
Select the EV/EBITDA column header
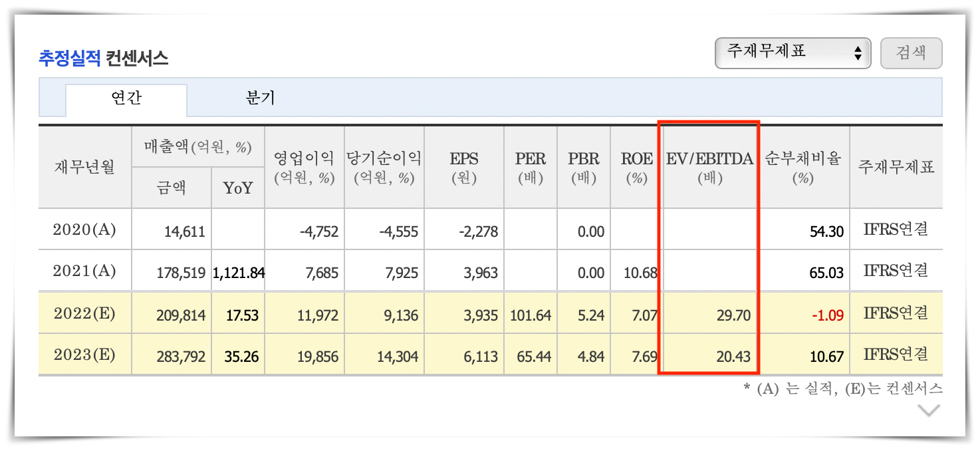(709, 168)
